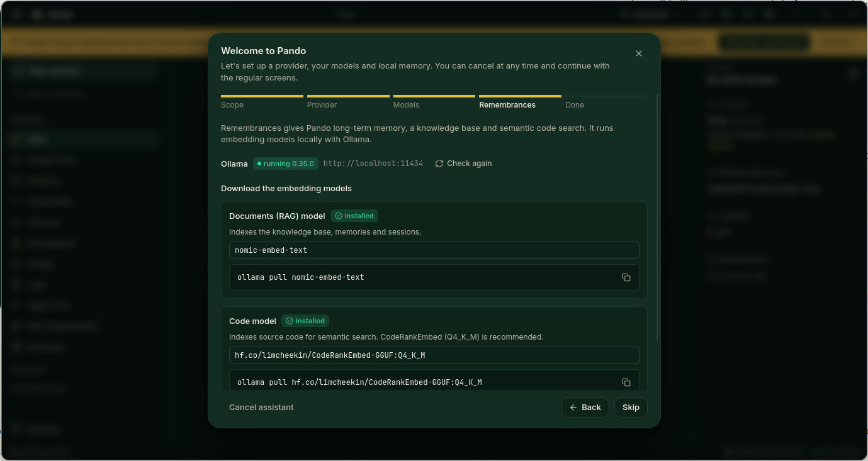The image size is (868, 461).
Task: Copy the CodeRankEmbed ollama pull command
Action: (x=626, y=382)
